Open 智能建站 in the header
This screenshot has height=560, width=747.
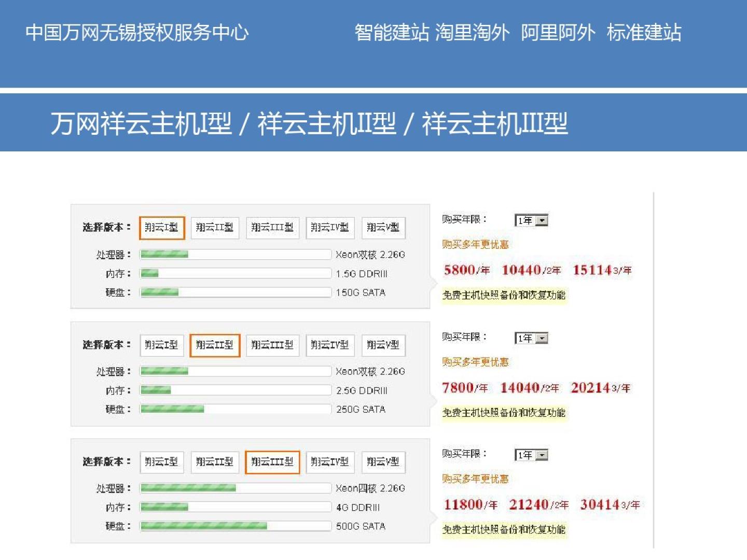click(392, 33)
